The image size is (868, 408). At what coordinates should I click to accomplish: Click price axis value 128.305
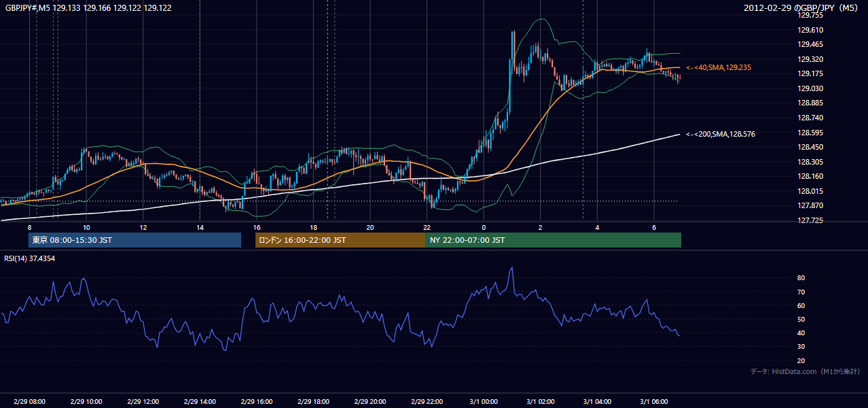coord(811,162)
